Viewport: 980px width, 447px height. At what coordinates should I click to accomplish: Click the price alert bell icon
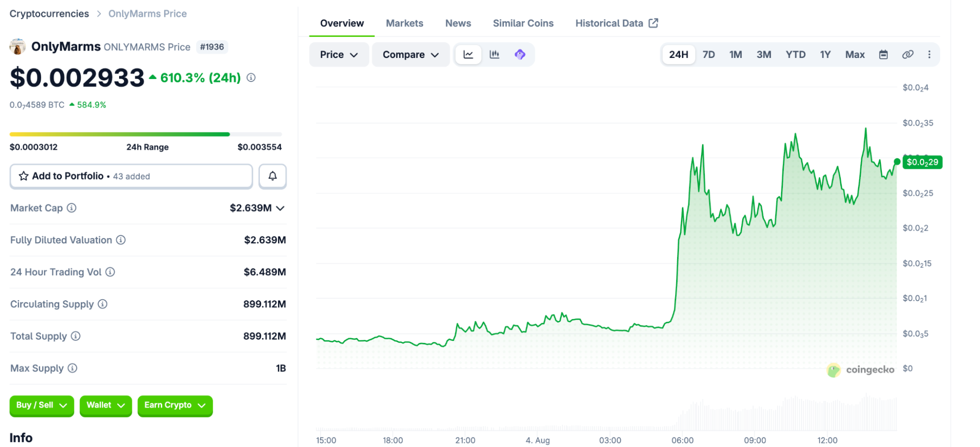tap(273, 176)
